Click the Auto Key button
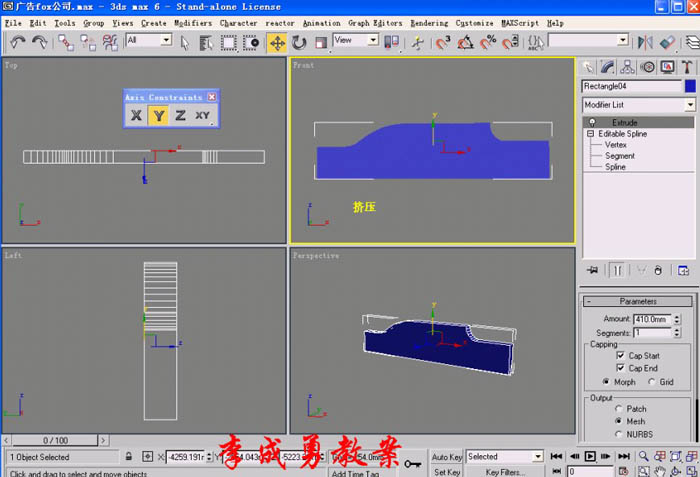The height and width of the screenshot is (477, 700). tap(446, 456)
